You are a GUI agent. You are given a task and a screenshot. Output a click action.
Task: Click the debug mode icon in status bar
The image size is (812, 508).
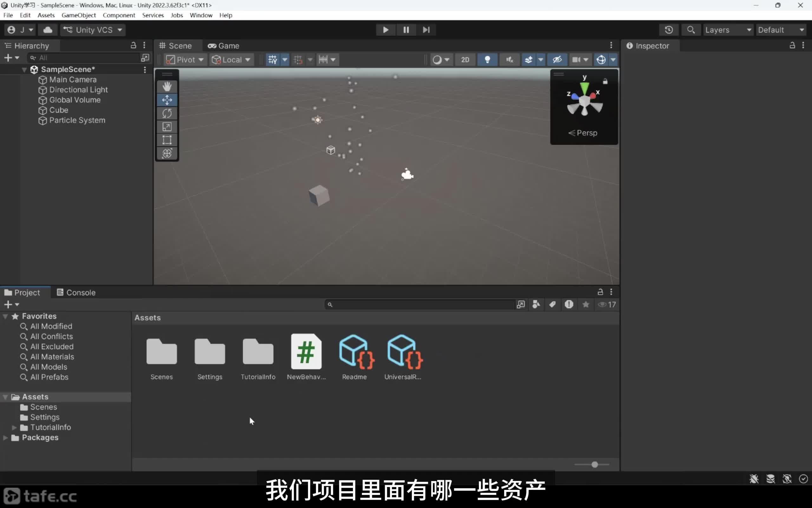click(x=754, y=479)
